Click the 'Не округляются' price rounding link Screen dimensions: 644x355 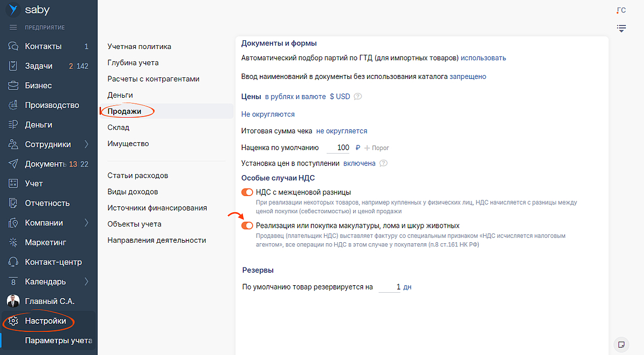[x=268, y=114]
